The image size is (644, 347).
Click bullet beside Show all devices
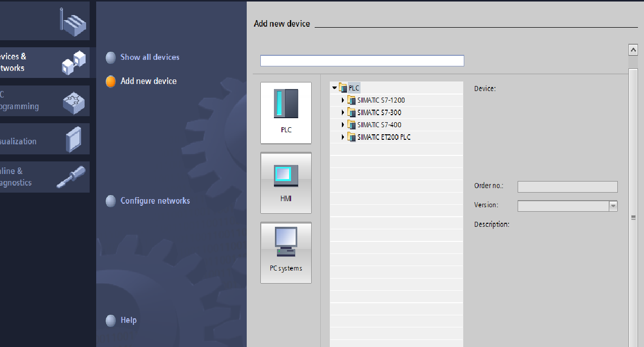(111, 58)
